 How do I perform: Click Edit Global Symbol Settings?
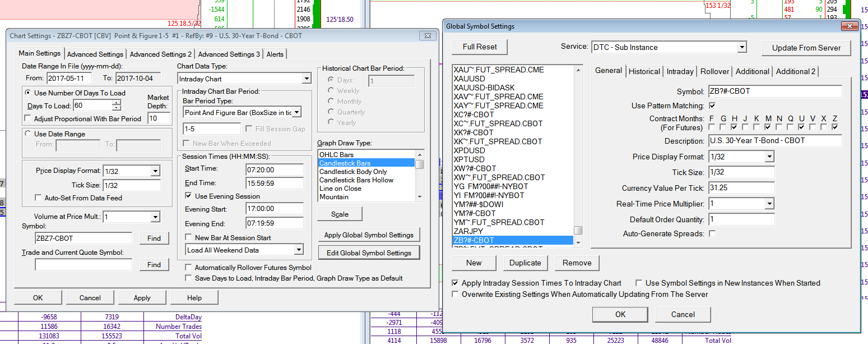tap(369, 253)
